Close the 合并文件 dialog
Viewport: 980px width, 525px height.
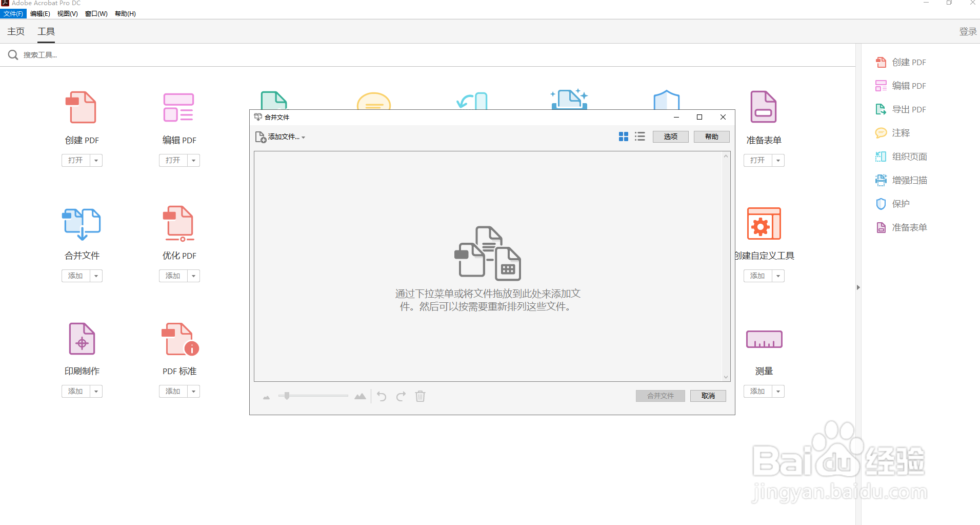point(723,117)
